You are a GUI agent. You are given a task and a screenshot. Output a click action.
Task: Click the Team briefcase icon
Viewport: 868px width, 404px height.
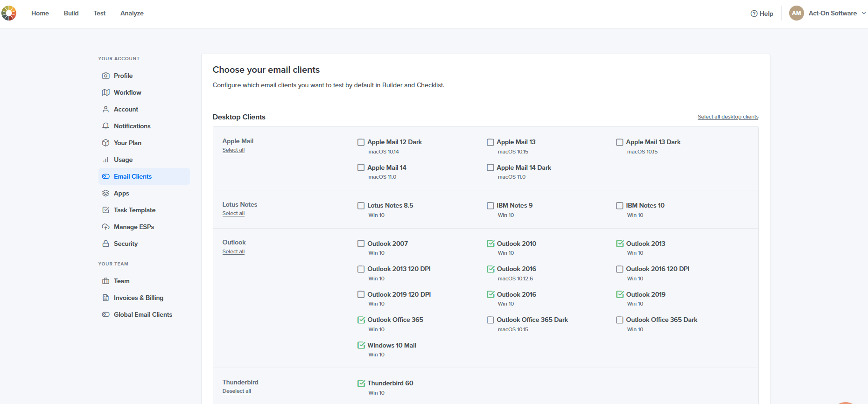(106, 281)
